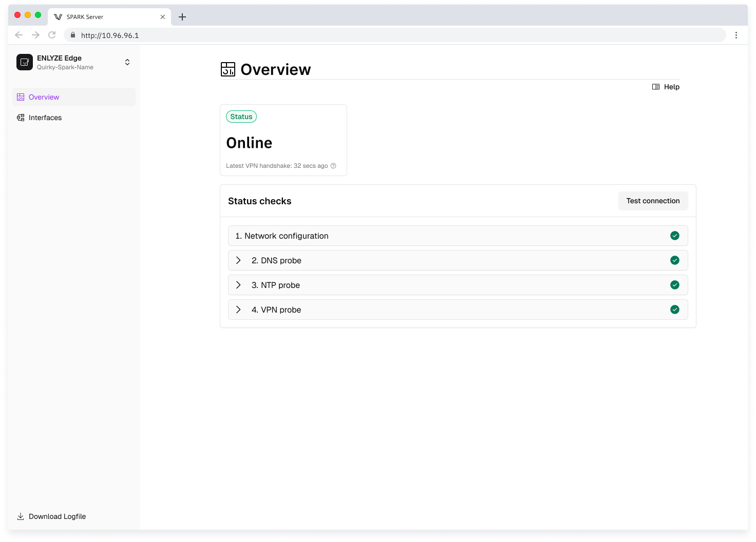Open a new browser tab
Viewport: 756px width, 542px height.
click(182, 17)
